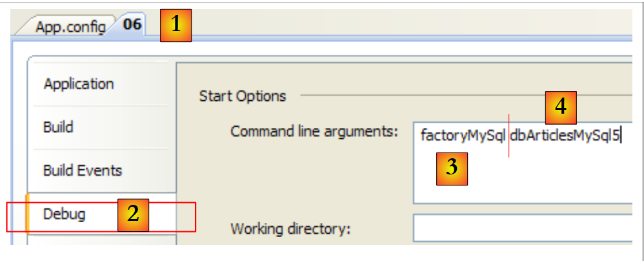
Task: Click the Command line arguments label
Action: (314, 132)
